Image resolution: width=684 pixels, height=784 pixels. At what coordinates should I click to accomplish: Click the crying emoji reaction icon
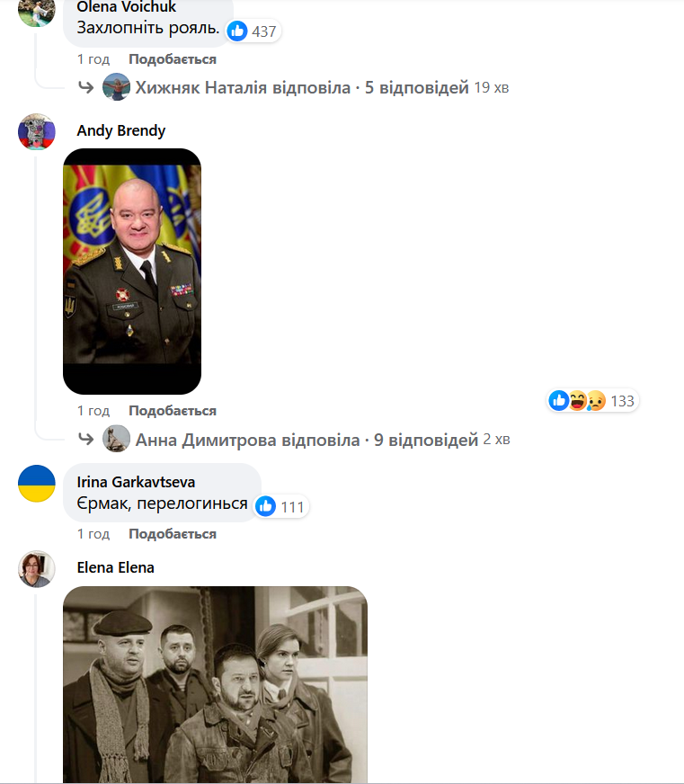tap(596, 401)
